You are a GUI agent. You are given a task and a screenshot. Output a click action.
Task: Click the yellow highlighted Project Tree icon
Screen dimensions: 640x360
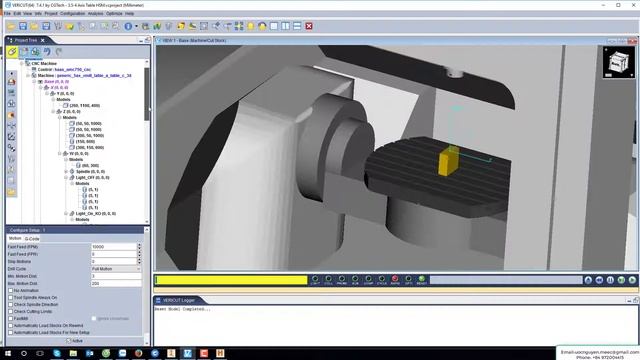coord(12,51)
